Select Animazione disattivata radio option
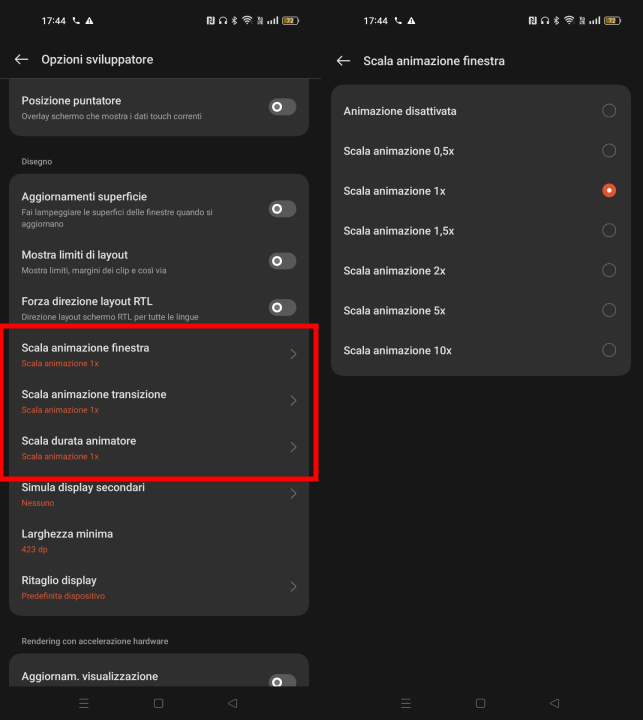 click(608, 111)
